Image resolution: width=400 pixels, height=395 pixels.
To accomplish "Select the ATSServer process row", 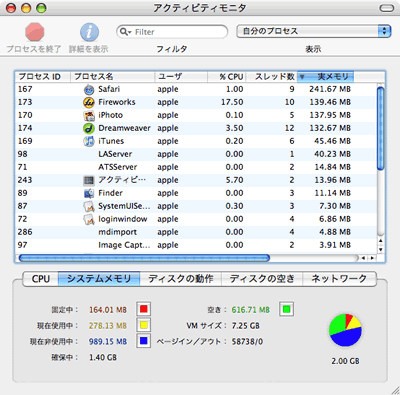I will pyautogui.click(x=196, y=167).
